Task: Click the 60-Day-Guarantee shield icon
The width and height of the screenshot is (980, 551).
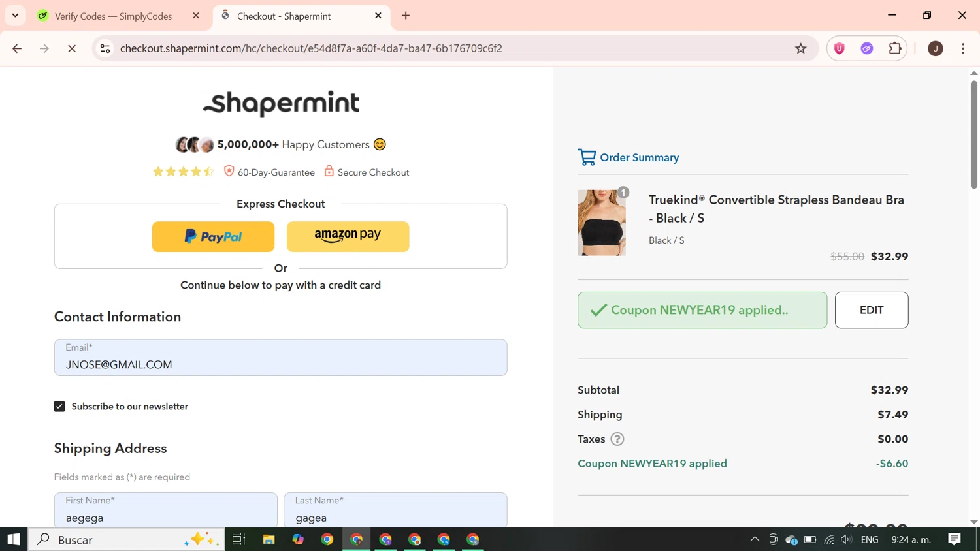Action: point(229,171)
